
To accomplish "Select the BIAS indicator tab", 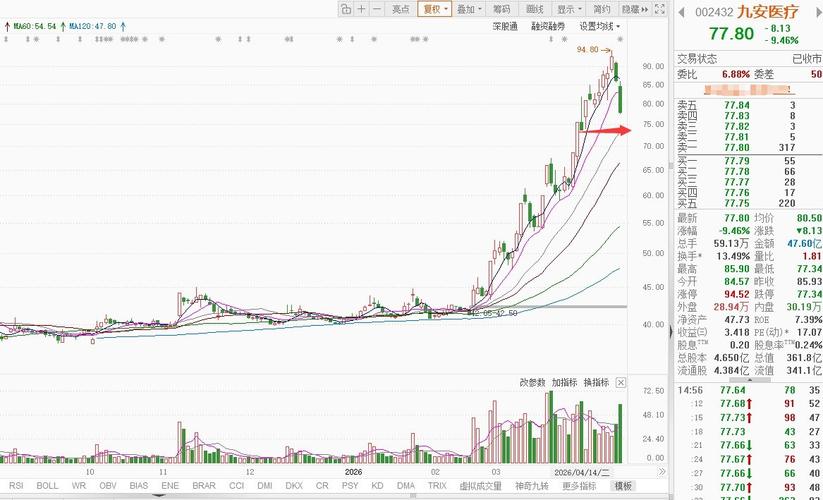I will [139, 486].
